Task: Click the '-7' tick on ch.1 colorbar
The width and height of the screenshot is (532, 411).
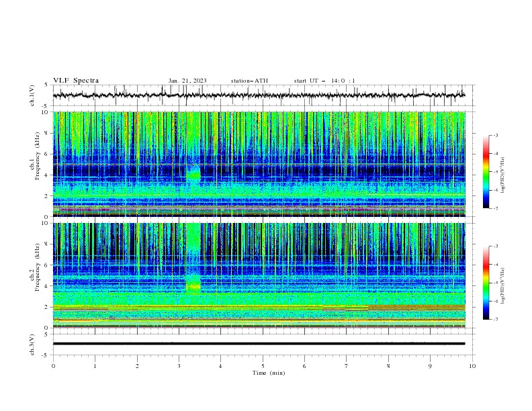Action: coord(495,208)
